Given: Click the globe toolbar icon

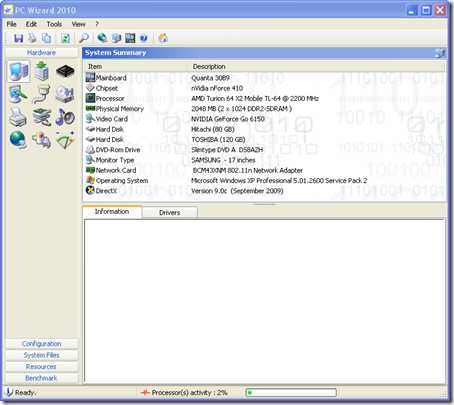Looking at the screenshot, I should [x=102, y=38].
